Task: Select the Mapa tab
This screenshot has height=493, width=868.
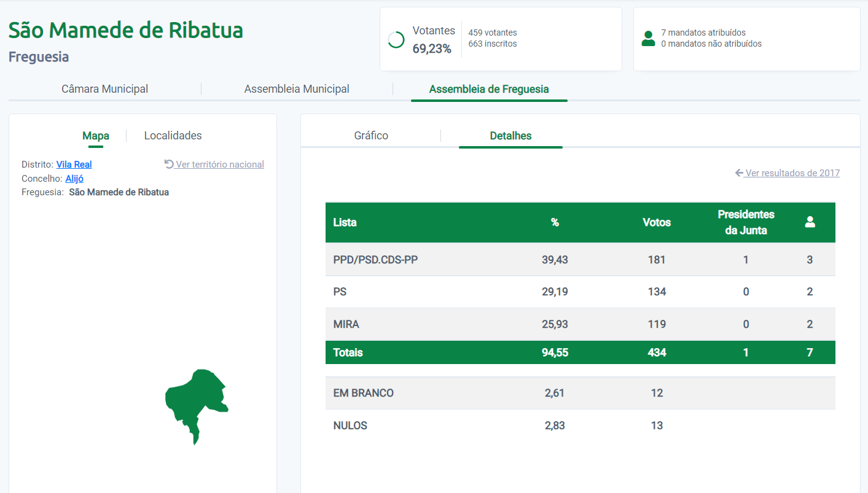Action: click(x=96, y=136)
